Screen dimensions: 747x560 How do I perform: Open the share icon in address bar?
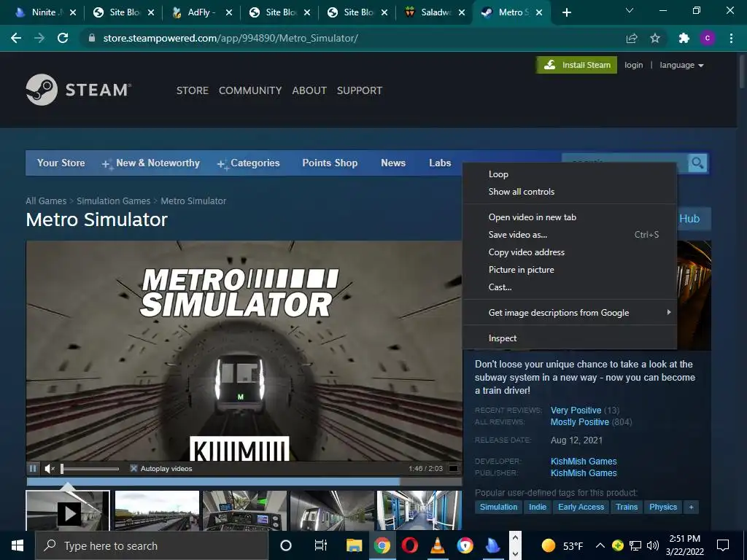(632, 38)
